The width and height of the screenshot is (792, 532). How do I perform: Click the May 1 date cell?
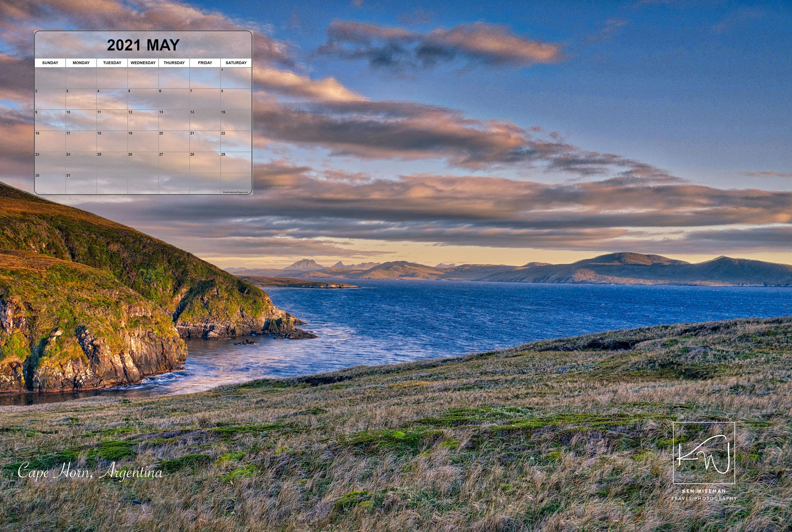pyautogui.click(x=236, y=78)
